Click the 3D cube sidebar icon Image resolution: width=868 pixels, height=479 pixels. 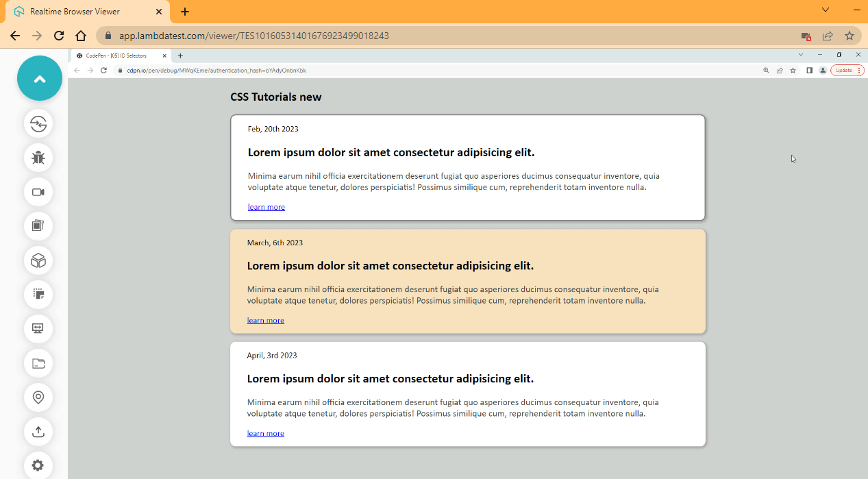tap(38, 260)
